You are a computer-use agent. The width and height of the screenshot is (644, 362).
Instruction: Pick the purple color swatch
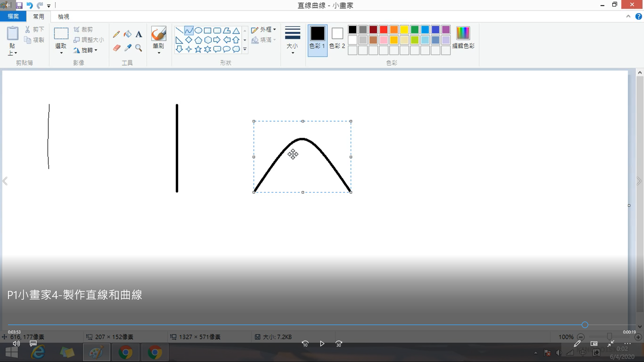point(446,29)
